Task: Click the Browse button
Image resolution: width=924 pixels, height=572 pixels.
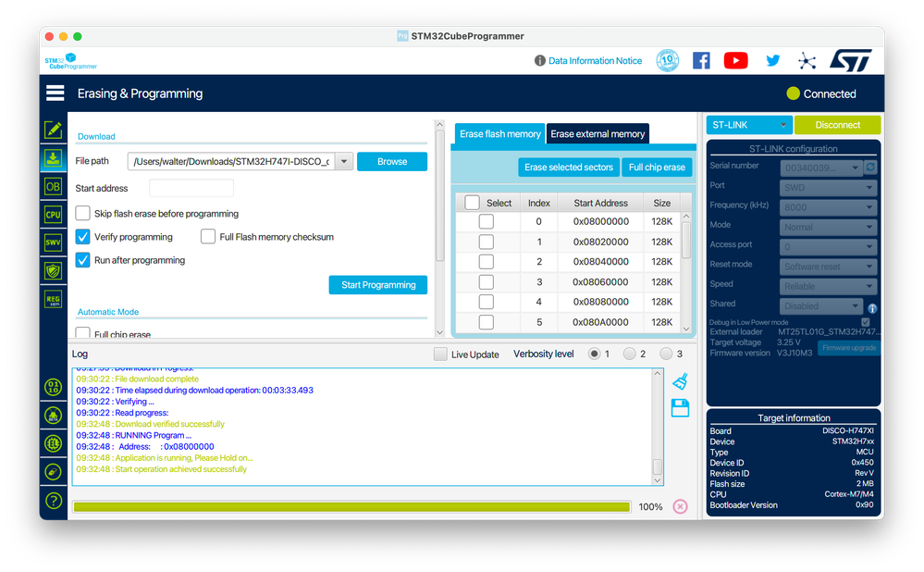Action: click(392, 162)
